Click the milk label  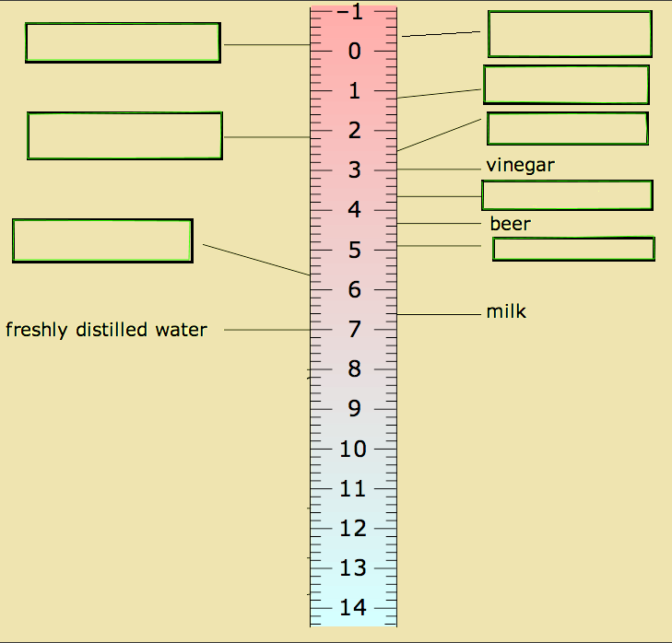point(506,311)
